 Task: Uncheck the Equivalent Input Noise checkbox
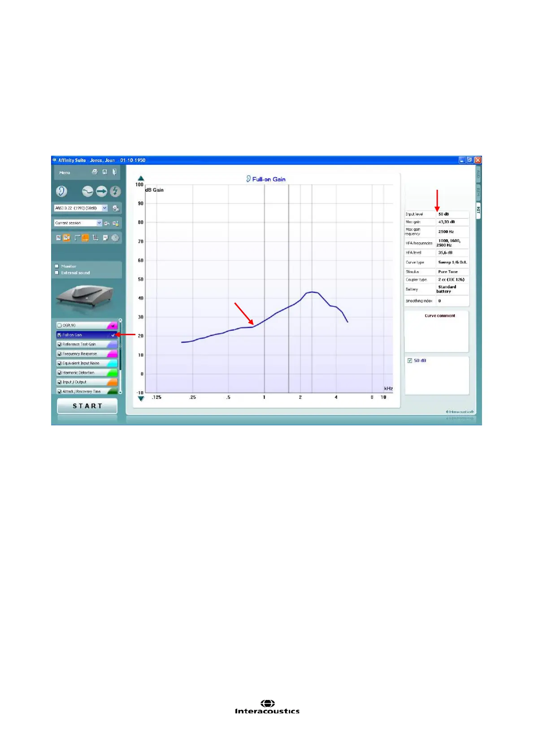point(59,363)
